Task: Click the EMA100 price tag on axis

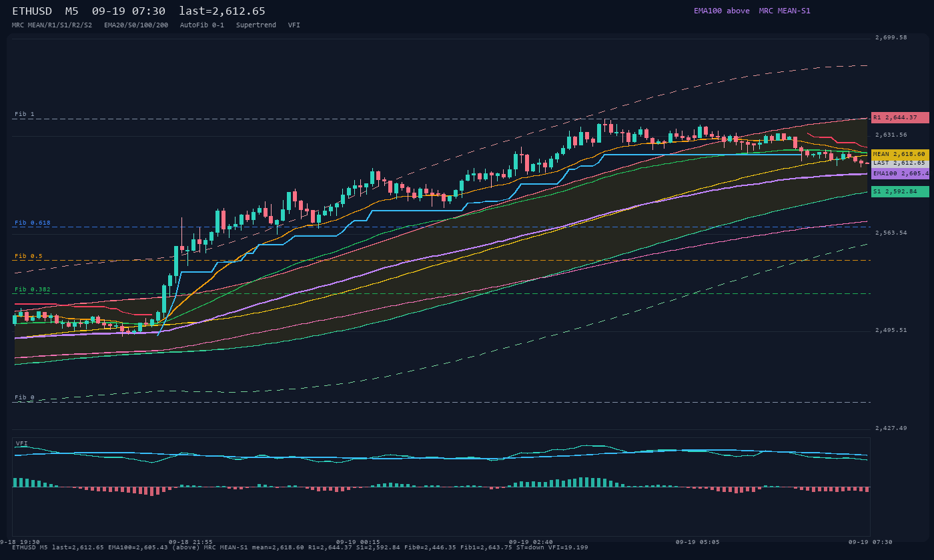Action: click(x=900, y=173)
